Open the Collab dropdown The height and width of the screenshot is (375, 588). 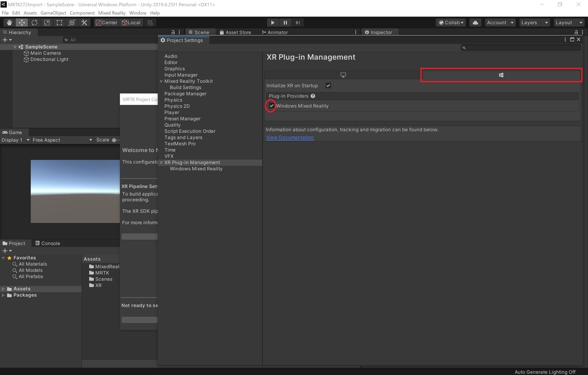[451, 23]
